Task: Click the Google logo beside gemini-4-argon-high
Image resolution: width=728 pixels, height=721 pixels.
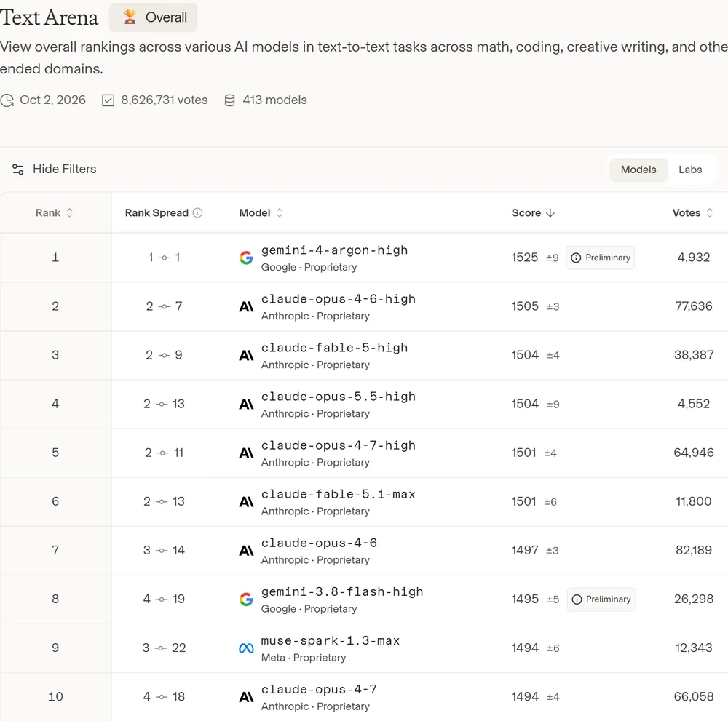Action: coord(246,258)
